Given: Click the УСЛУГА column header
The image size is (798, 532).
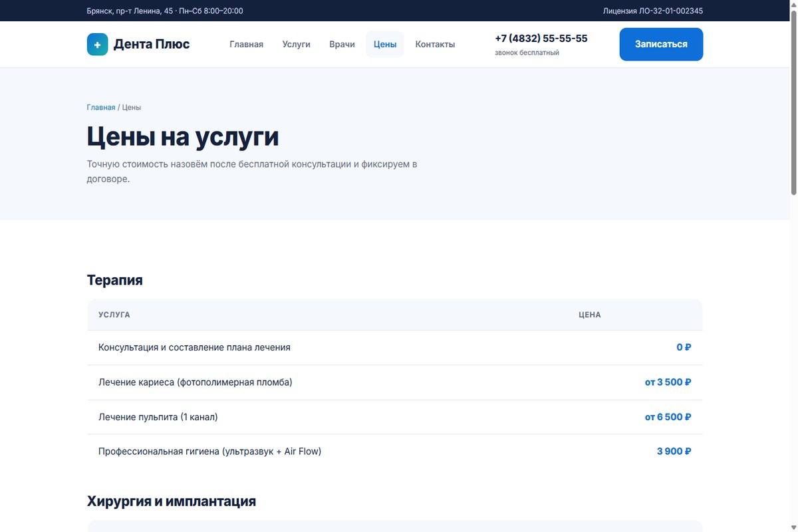Looking at the screenshot, I should (114, 315).
